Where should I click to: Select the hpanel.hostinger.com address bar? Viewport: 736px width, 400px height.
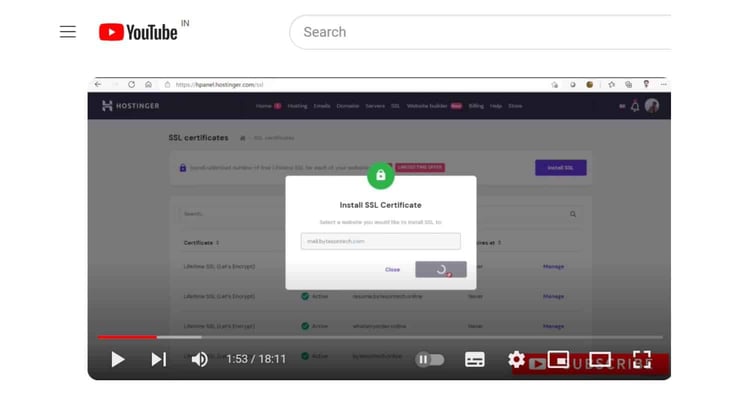tap(219, 85)
